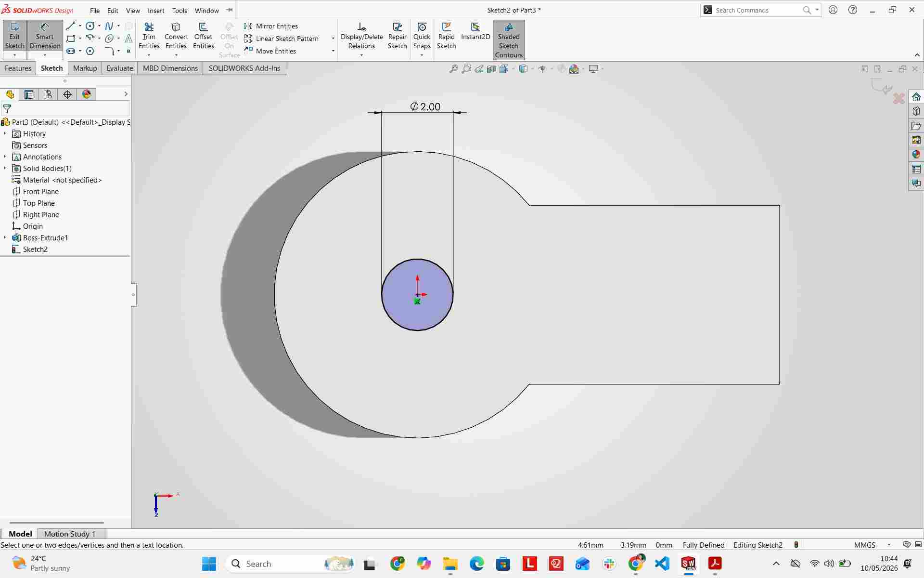Switch to the MBD Dimensions tab

(x=170, y=68)
